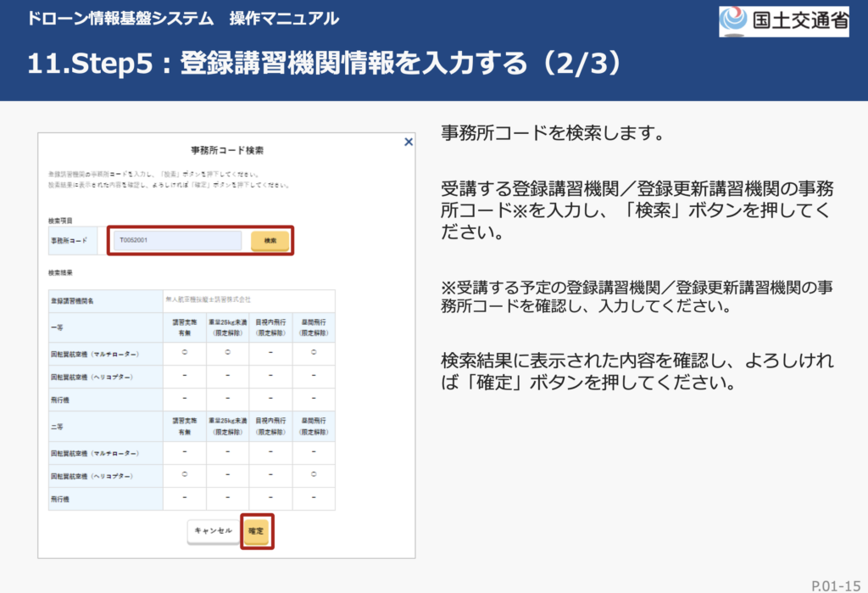Focus the 事務所コード input field containing T0052001
Screen dimensions: 868x593
(x=178, y=241)
